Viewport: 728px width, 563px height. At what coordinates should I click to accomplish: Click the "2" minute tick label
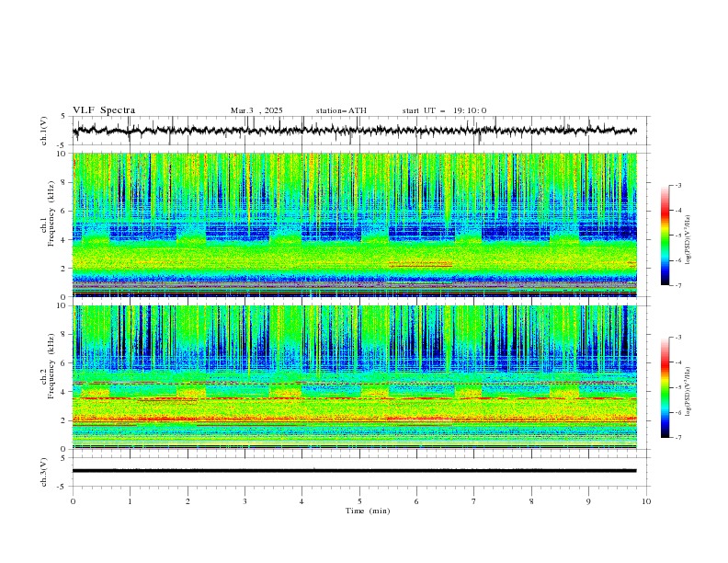click(188, 501)
